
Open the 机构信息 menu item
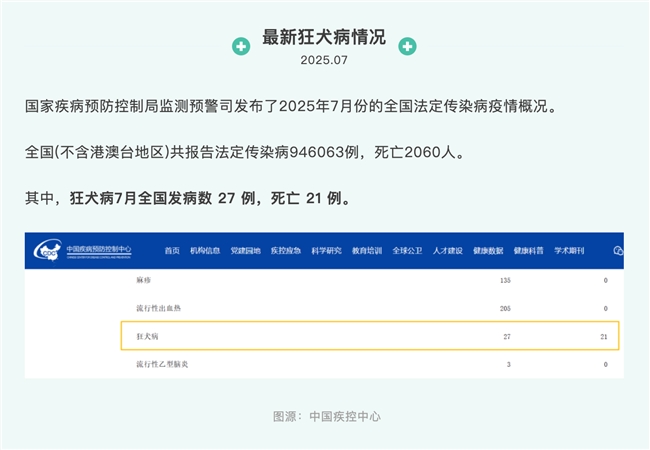pos(205,251)
